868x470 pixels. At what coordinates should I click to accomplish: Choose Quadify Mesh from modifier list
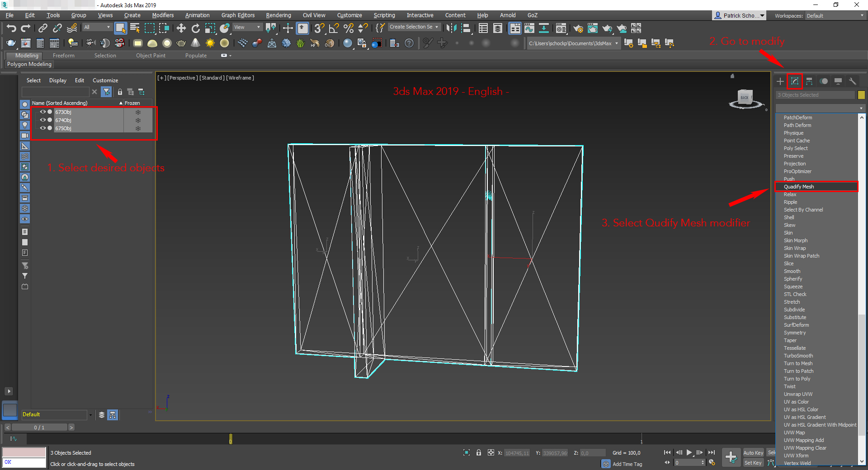click(799, 187)
